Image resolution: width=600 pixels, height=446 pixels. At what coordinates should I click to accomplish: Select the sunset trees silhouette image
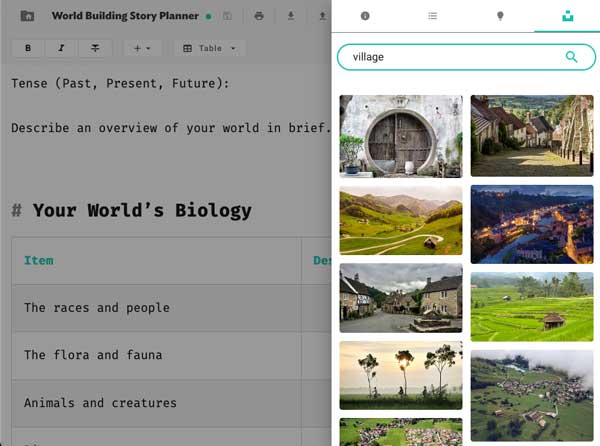(x=401, y=376)
